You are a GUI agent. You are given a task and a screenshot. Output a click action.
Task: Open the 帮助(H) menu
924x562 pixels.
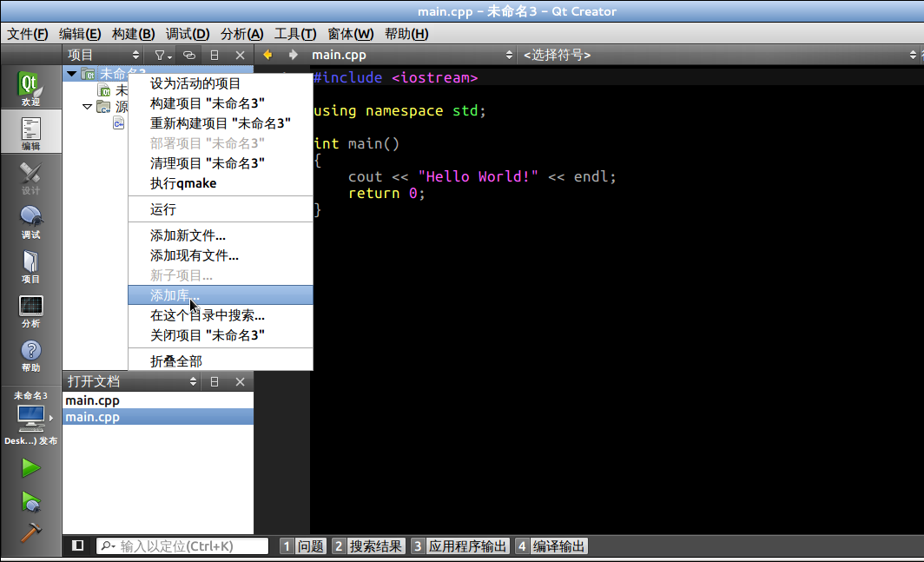(x=406, y=34)
